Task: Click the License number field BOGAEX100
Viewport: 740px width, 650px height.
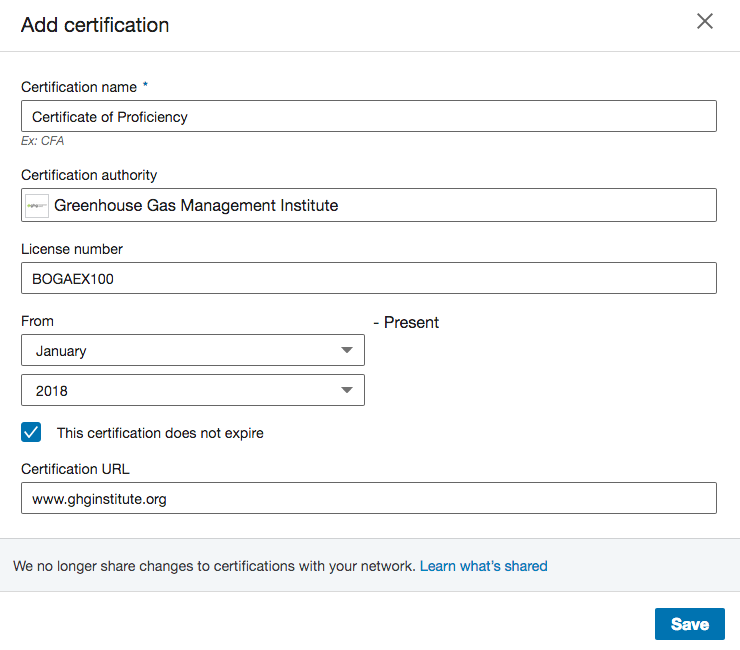Action: (x=369, y=279)
